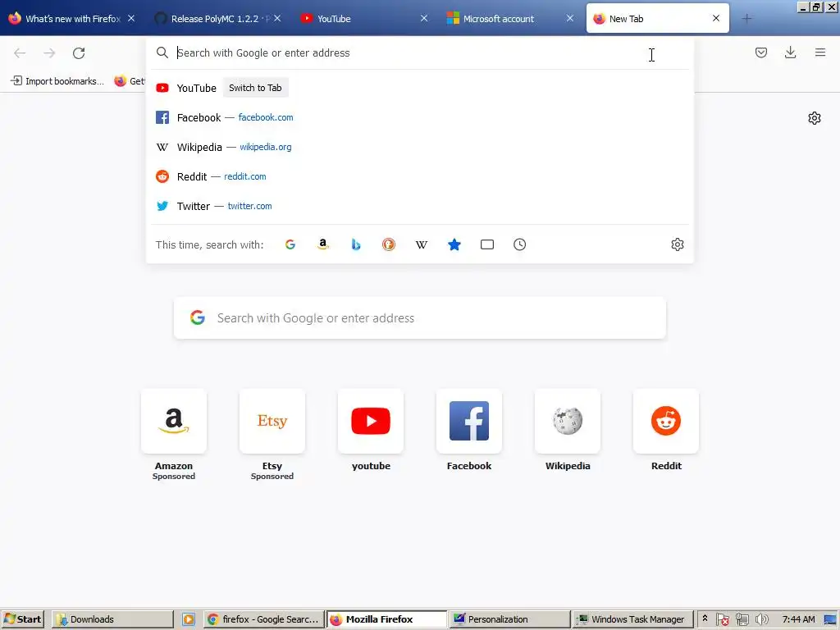Viewport: 840px width, 630px height.
Task: Close the Microsoft account tab
Action: click(569, 18)
